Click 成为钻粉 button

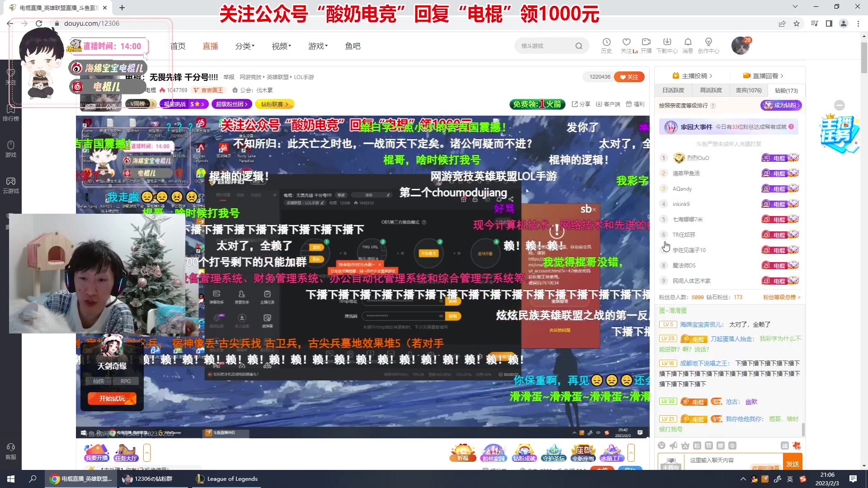tap(781, 105)
